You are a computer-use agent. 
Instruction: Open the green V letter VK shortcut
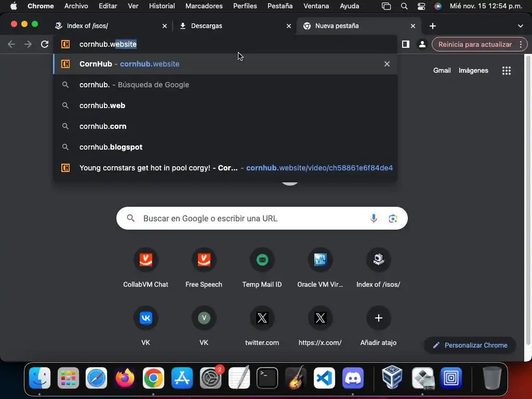[x=204, y=327]
